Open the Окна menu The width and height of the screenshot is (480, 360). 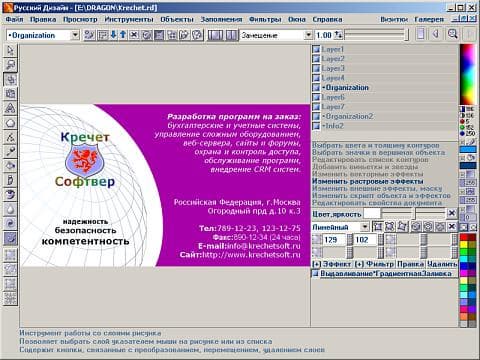[297, 19]
